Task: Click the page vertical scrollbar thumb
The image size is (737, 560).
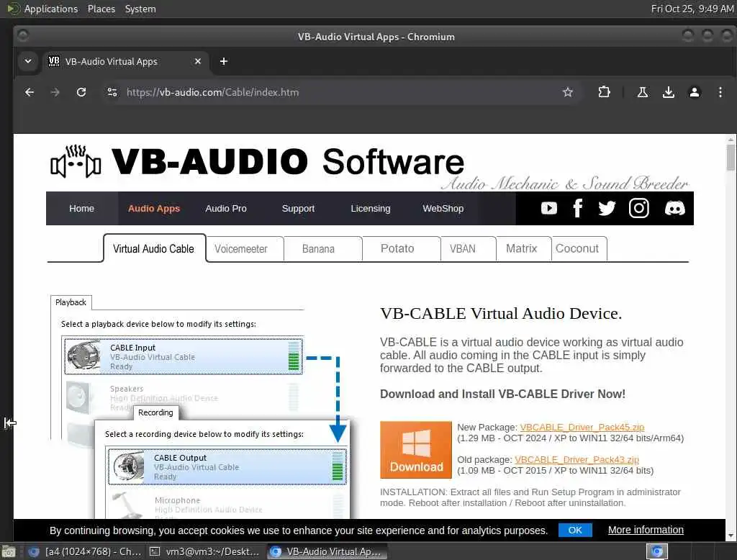Action: point(731,158)
